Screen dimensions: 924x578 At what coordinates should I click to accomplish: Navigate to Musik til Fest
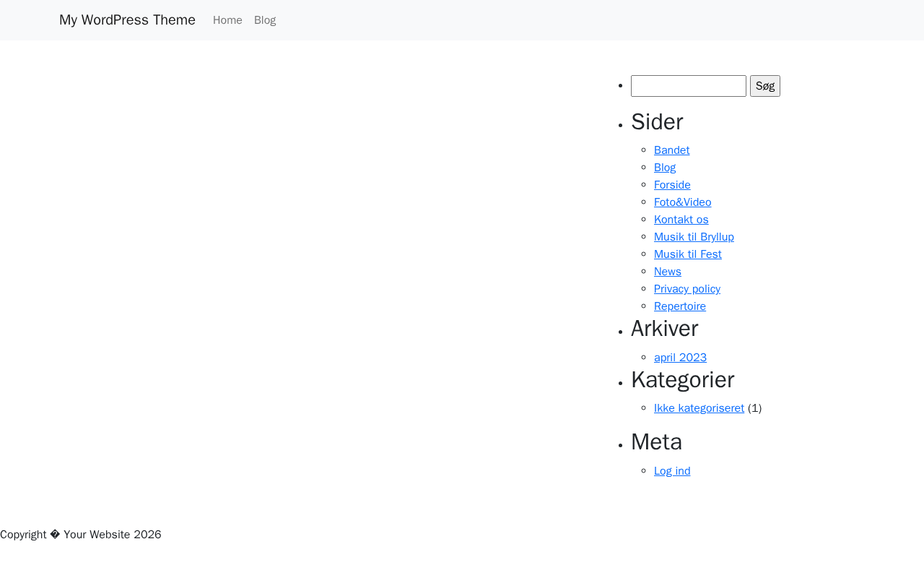coord(687,254)
